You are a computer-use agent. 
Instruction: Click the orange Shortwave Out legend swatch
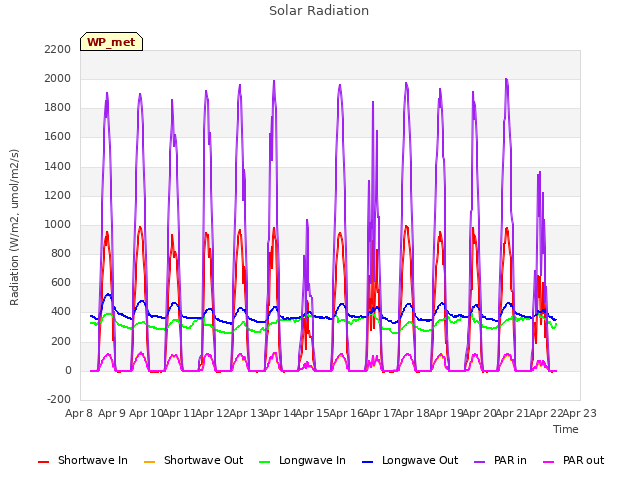coord(150,462)
